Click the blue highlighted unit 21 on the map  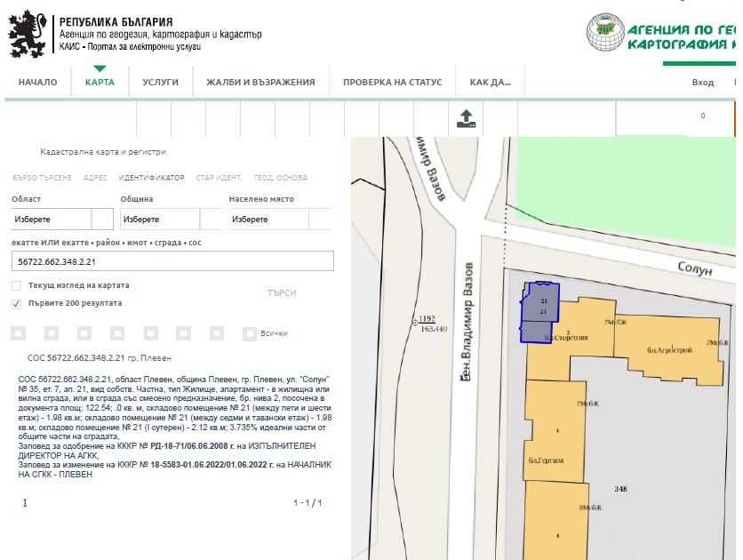pyautogui.click(x=539, y=312)
